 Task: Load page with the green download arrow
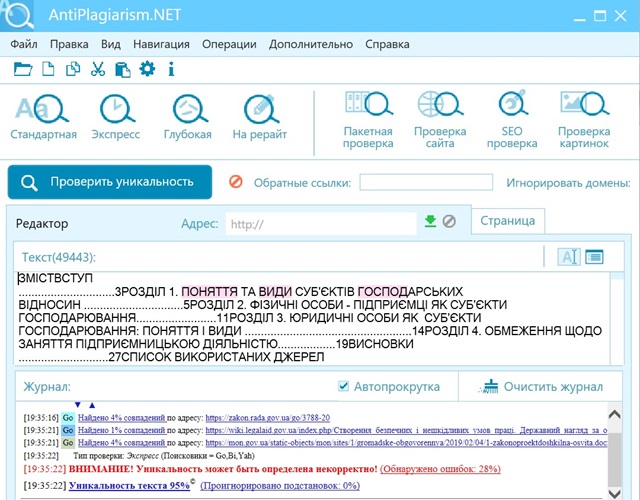tap(430, 221)
